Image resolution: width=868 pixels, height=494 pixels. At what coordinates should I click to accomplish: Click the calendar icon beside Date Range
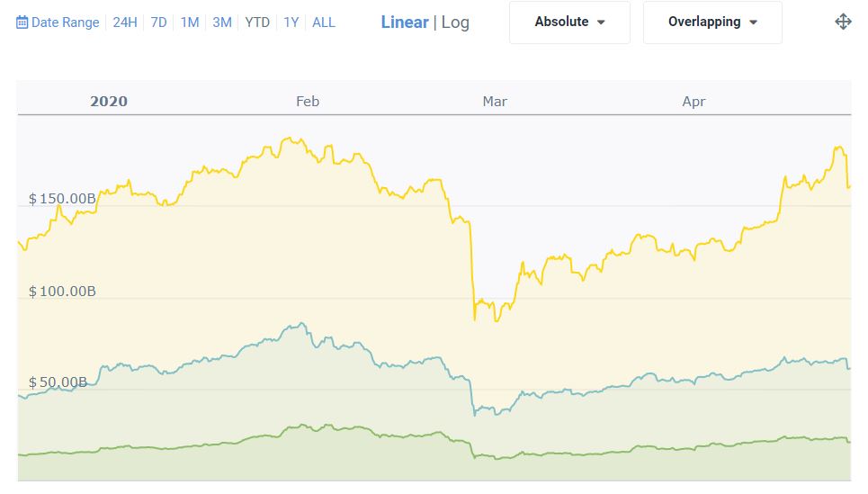[22, 22]
